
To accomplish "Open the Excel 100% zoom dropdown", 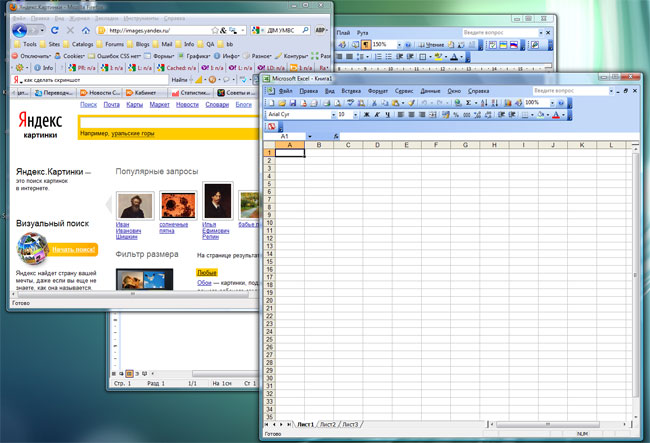I will tap(552, 103).
